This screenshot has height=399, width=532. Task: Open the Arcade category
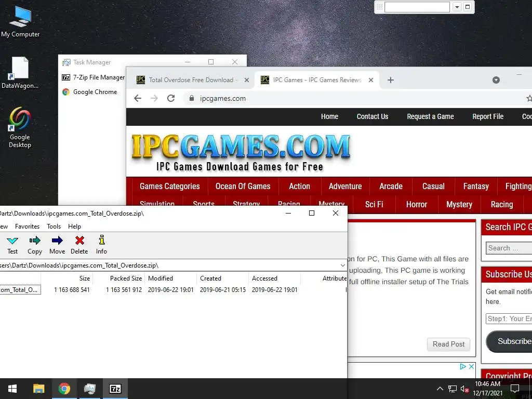click(391, 187)
